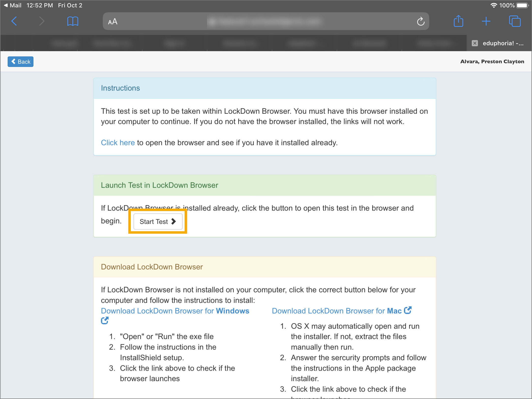Open Download LockDown Browser for Windows link
Screen dimensions: 532x399
pos(175,311)
